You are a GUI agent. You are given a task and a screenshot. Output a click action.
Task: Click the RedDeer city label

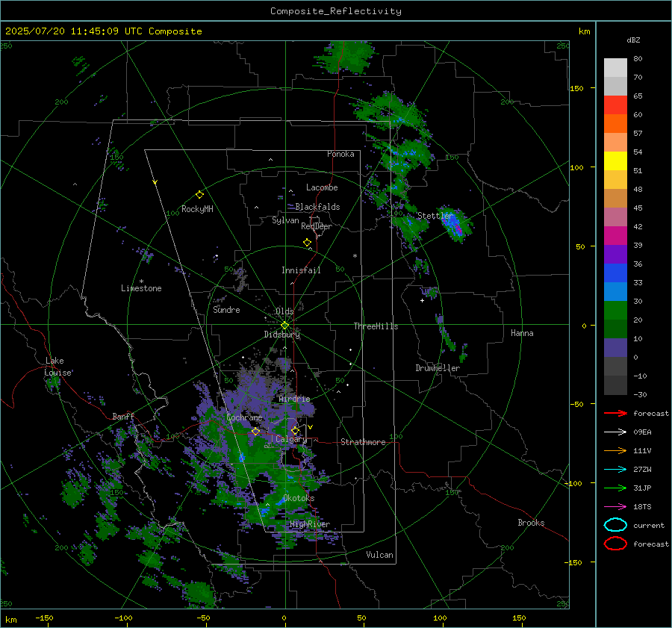click(x=317, y=226)
